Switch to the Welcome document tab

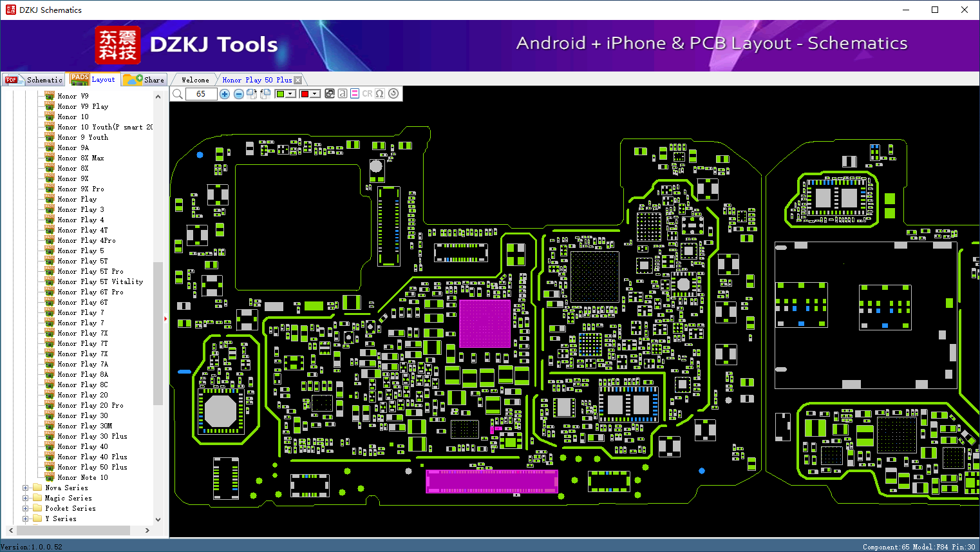[195, 80]
